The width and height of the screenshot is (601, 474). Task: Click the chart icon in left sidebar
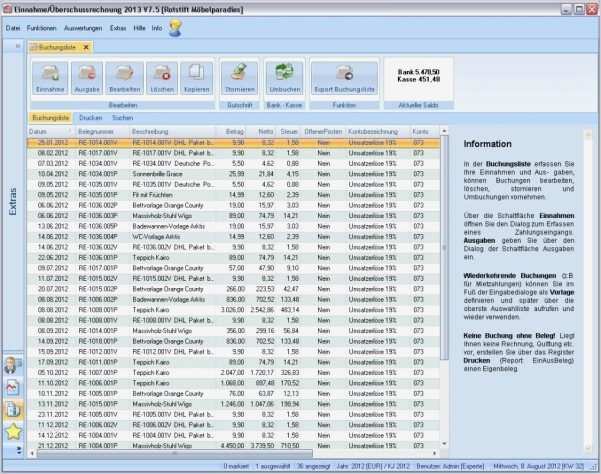[x=13, y=386]
